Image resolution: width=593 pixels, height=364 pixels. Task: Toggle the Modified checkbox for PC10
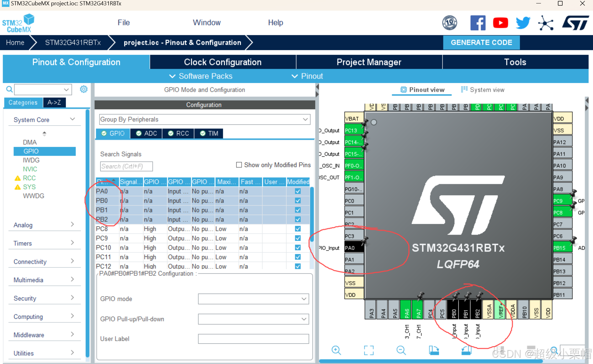pyautogui.click(x=298, y=247)
